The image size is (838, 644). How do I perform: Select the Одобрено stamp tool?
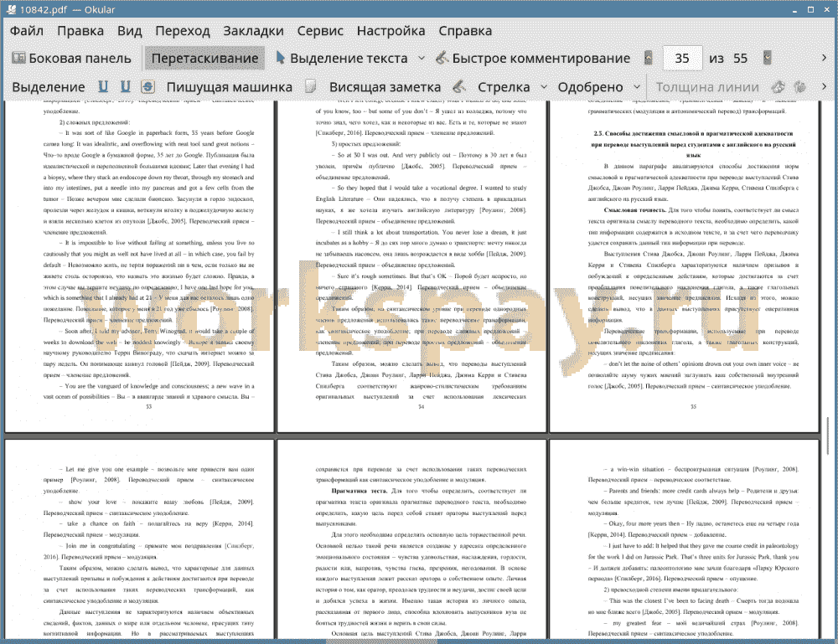tap(590, 87)
